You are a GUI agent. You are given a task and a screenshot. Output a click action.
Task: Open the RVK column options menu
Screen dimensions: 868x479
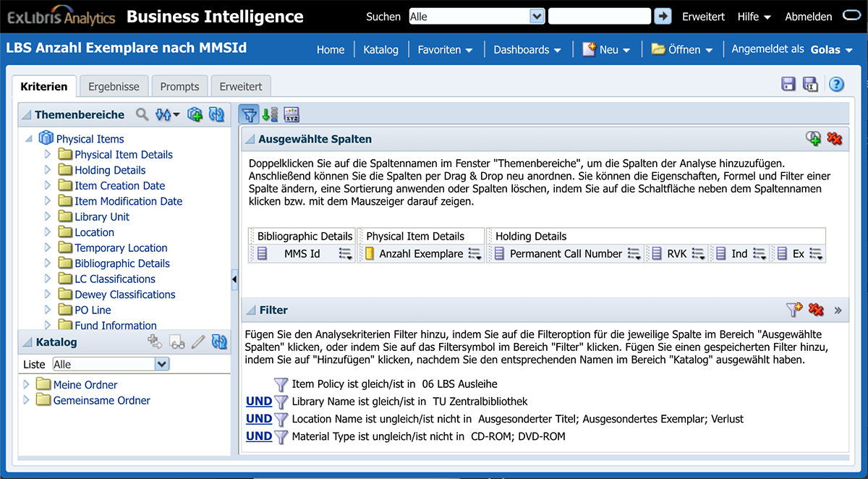tap(699, 254)
